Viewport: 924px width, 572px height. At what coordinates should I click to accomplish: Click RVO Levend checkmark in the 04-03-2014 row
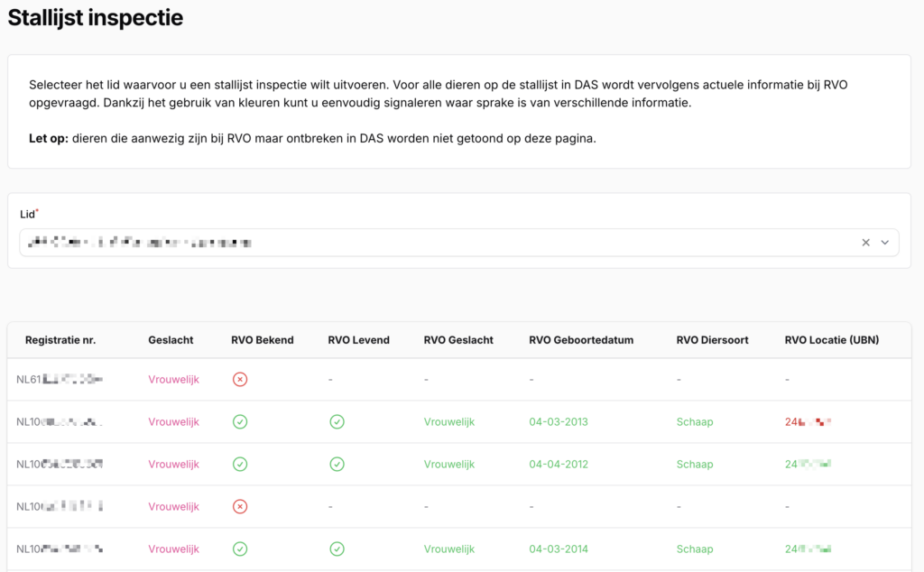337,549
